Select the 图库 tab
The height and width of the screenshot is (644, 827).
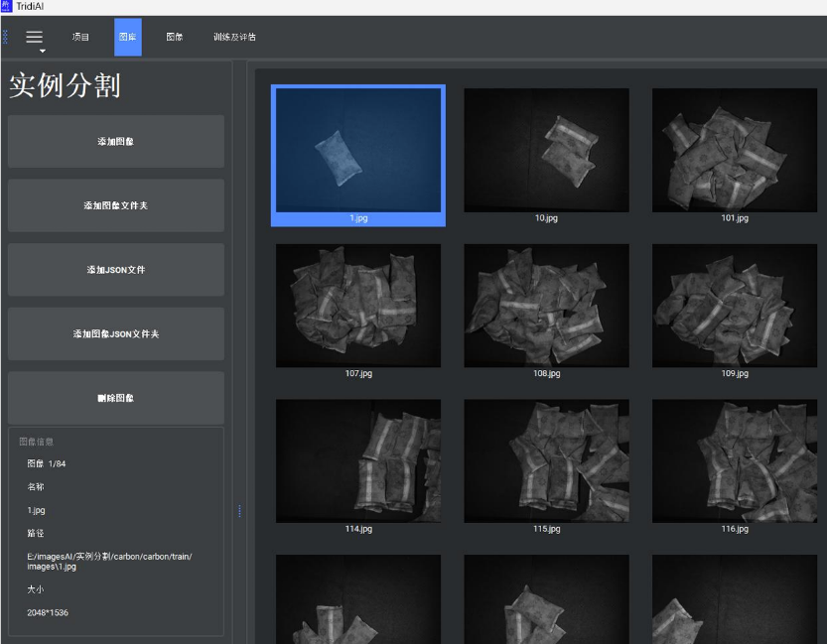[x=127, y=38]
